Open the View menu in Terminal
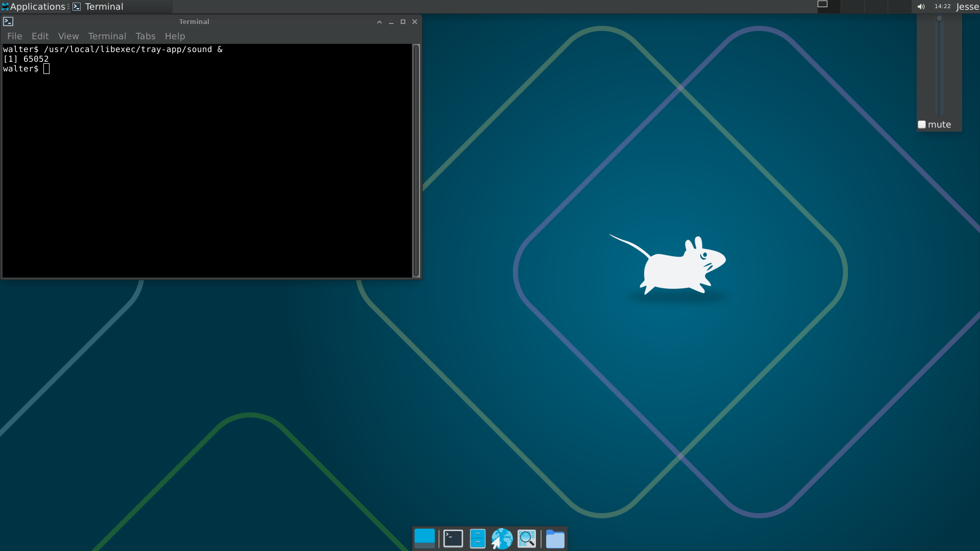980x551 pixels. click(x=68, y=36)
